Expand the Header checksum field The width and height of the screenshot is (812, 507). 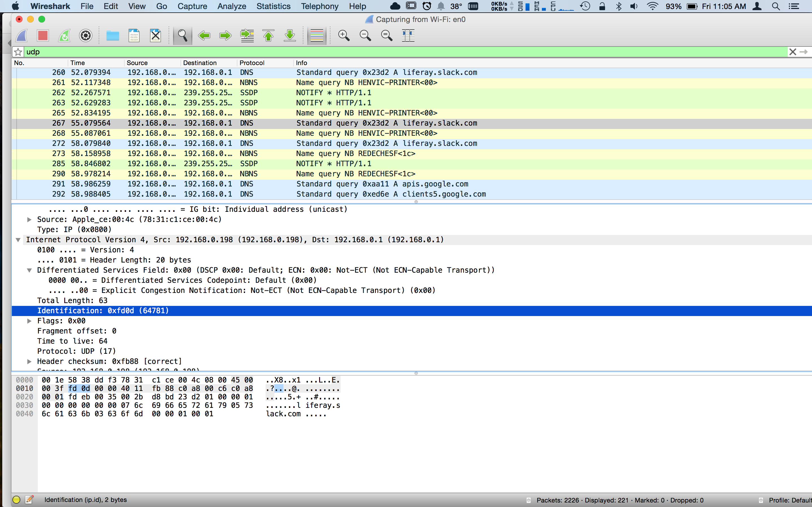pyautogui.click(x=29, y=361)
